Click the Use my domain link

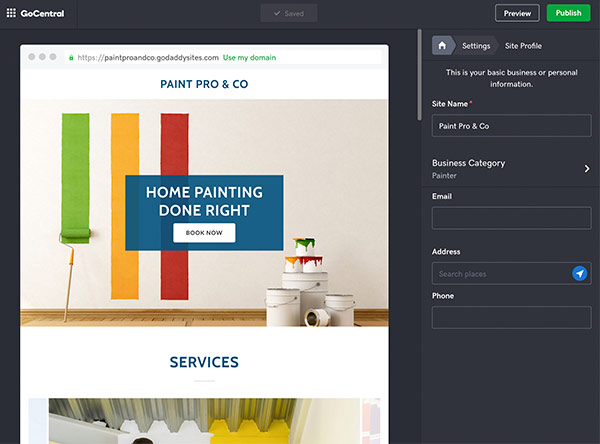click(249, 57)
